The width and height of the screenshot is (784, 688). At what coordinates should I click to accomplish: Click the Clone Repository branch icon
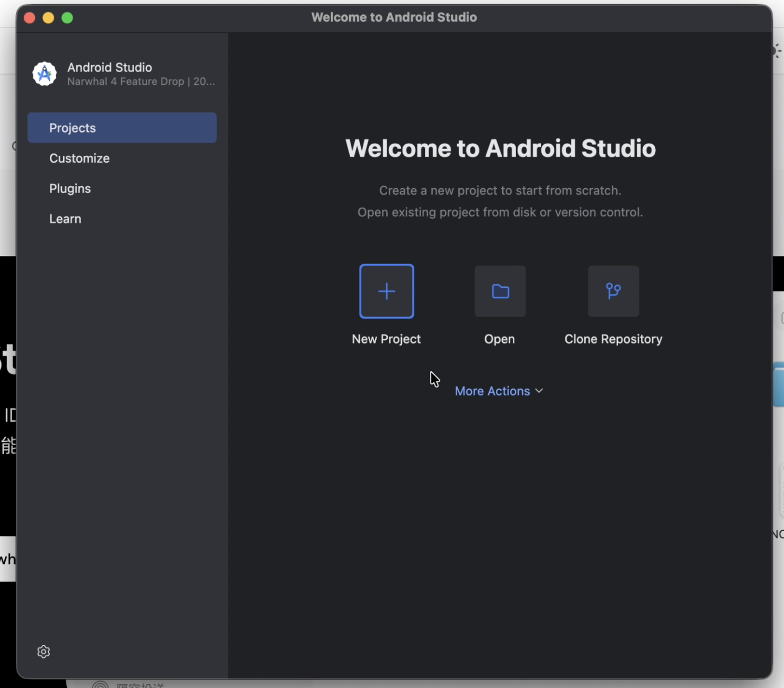[613, 291]
